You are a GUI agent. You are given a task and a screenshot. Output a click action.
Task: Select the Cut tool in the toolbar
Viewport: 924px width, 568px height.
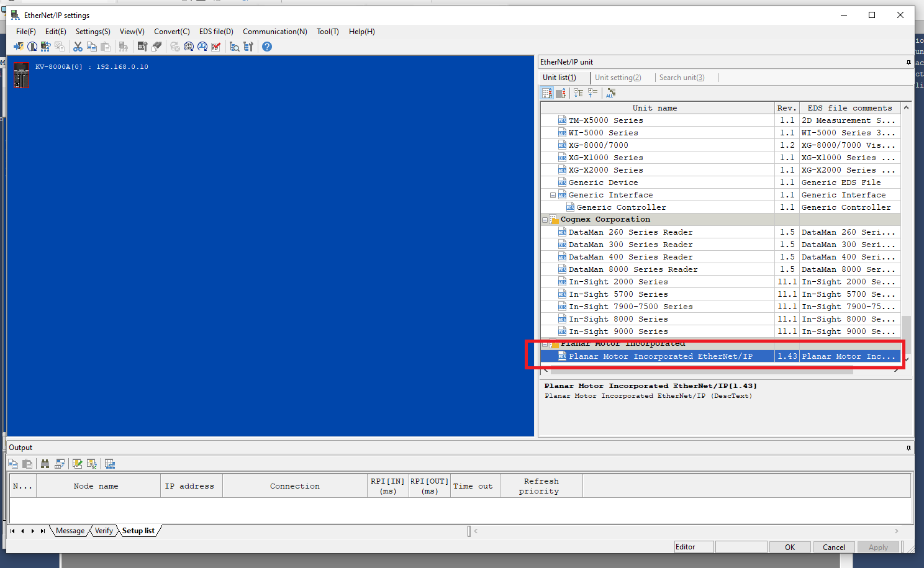[x=78, y=47]
